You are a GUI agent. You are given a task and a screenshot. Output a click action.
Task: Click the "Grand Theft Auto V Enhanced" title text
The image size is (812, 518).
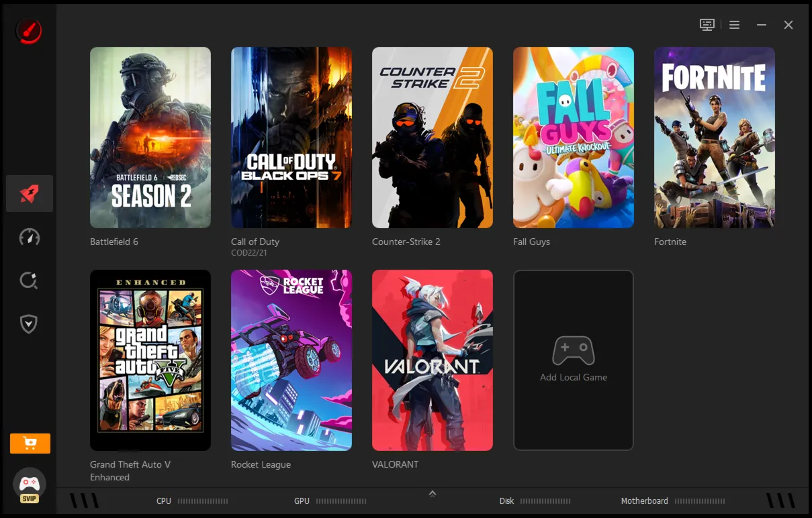point(130,471)
